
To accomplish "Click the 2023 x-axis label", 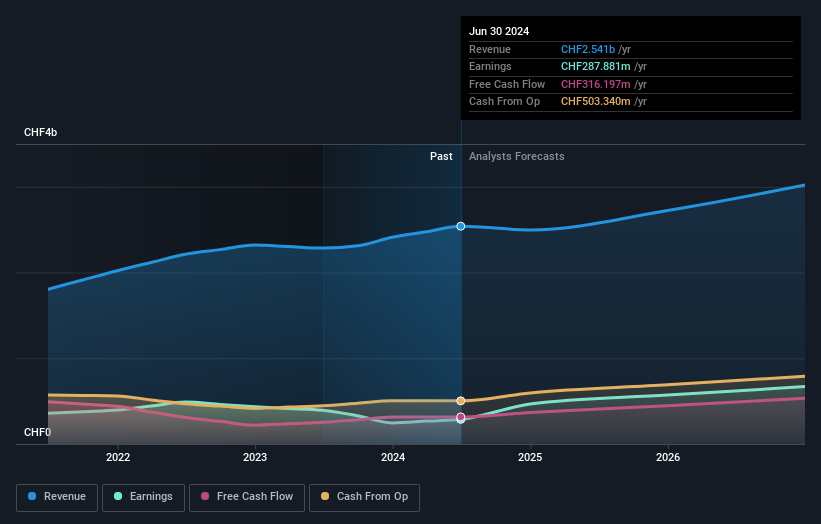I will click(255, 457).
